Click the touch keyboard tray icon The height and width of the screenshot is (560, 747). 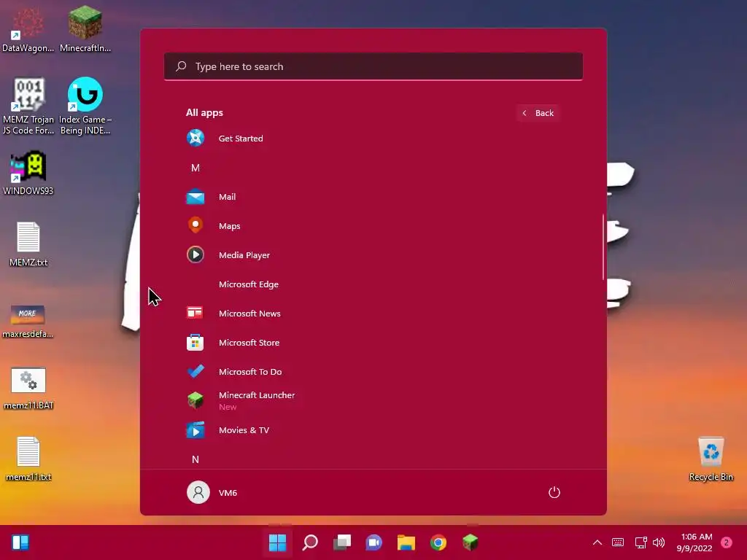point(618,542)
